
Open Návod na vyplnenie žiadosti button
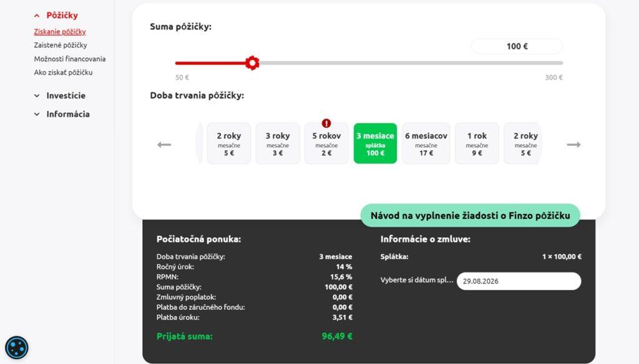pyautogui.click(x=471, y=216)
